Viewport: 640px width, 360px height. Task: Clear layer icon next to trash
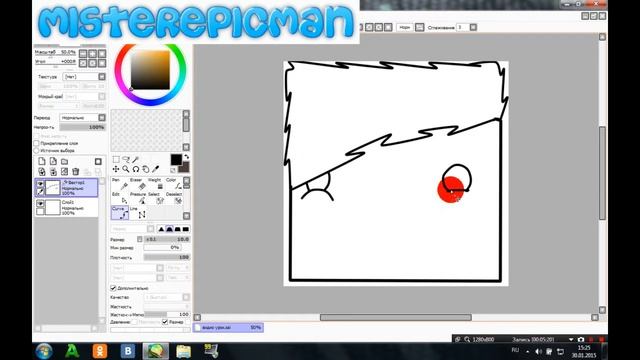pyautogui.click(x=64, y=171)
